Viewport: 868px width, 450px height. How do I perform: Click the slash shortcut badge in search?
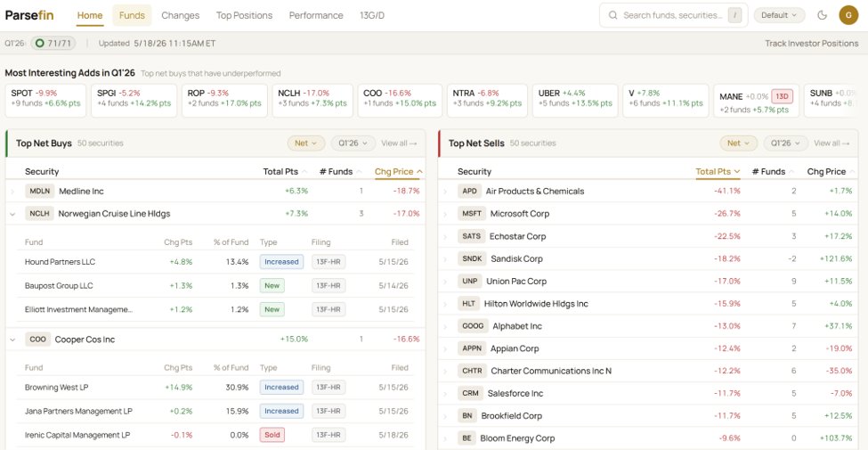tap(734, 15)
